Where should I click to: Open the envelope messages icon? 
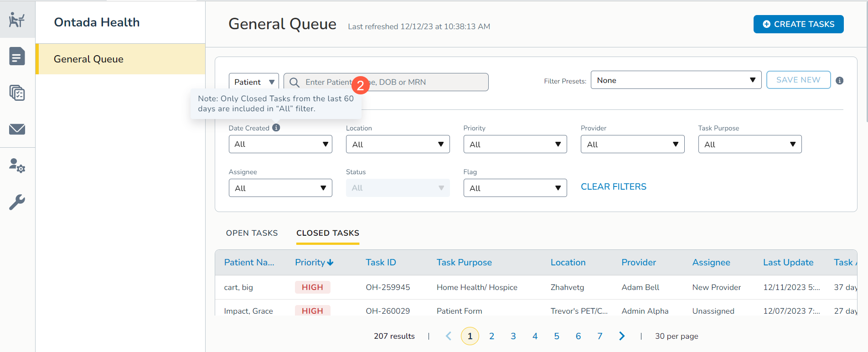17,129
